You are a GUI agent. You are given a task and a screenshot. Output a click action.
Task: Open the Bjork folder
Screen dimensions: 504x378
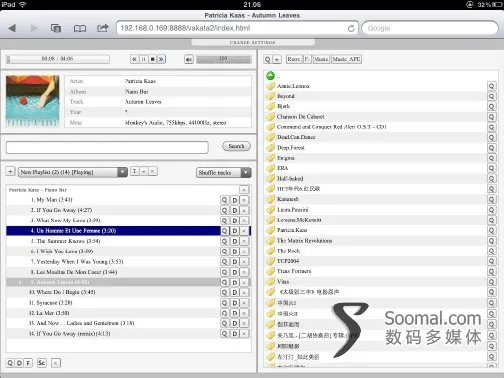[x=284, y=106]
